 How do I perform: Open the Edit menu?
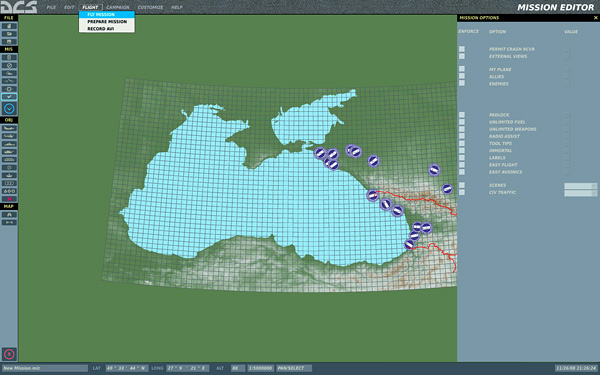pyautogui.click(x=69, y=7)
